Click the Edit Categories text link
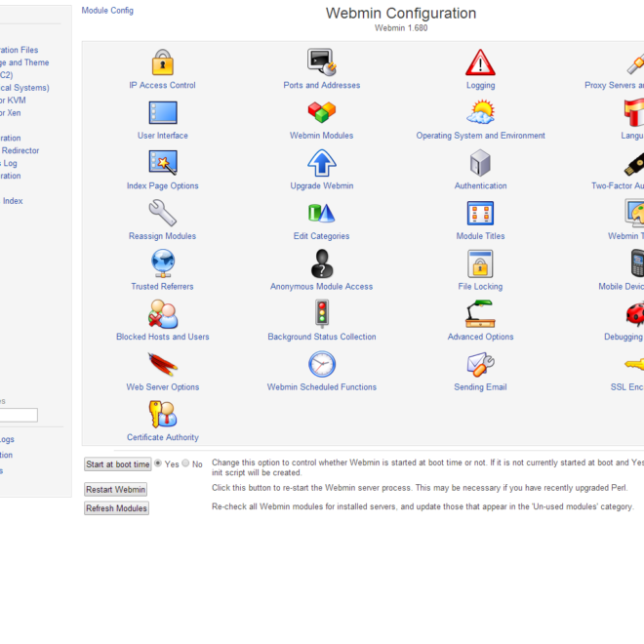The image size is (644, 644). tap(321, 236)
